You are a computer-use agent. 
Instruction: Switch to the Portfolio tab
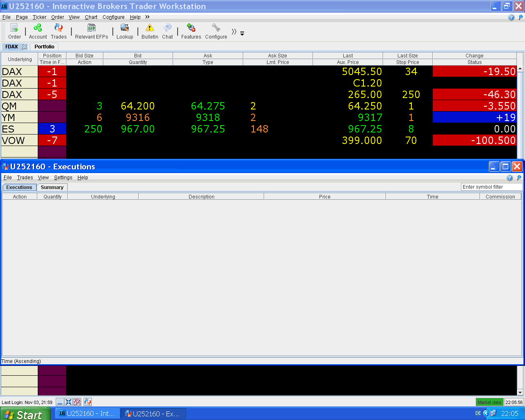(x=44, y=47)
